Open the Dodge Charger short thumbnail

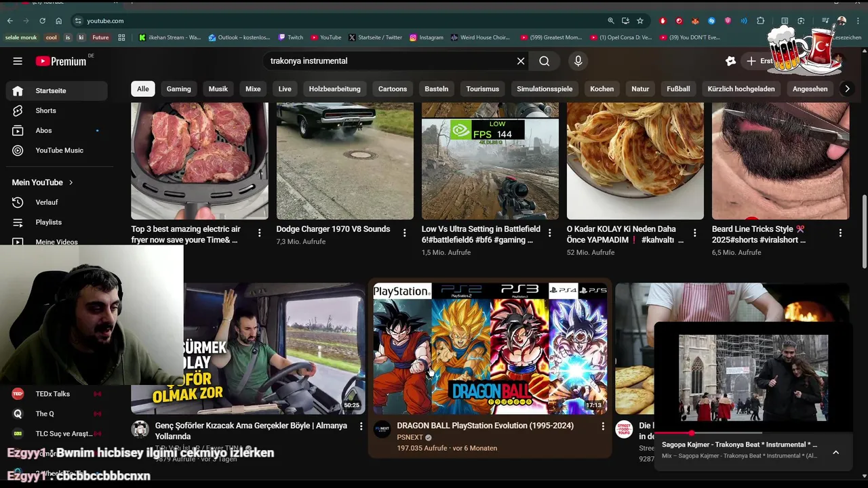point(344,161)
